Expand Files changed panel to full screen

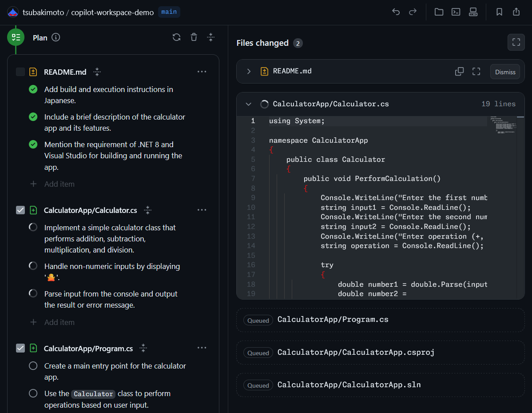(x=516, y=42)
